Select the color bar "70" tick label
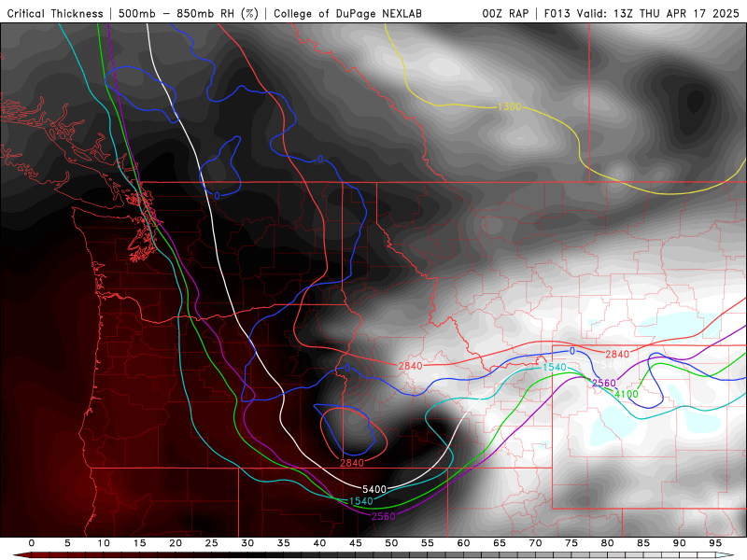Screen dimensions: 747x560 click(x=535, y=543)
